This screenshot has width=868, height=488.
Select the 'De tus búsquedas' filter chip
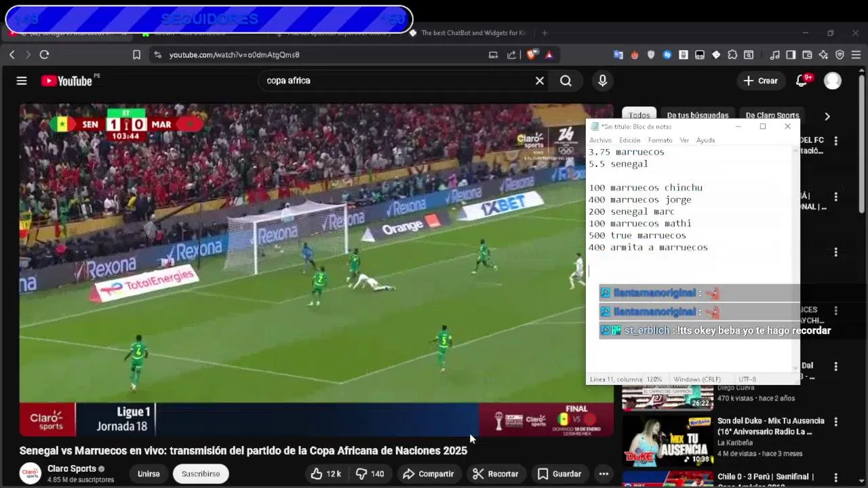tap(698, 115)
